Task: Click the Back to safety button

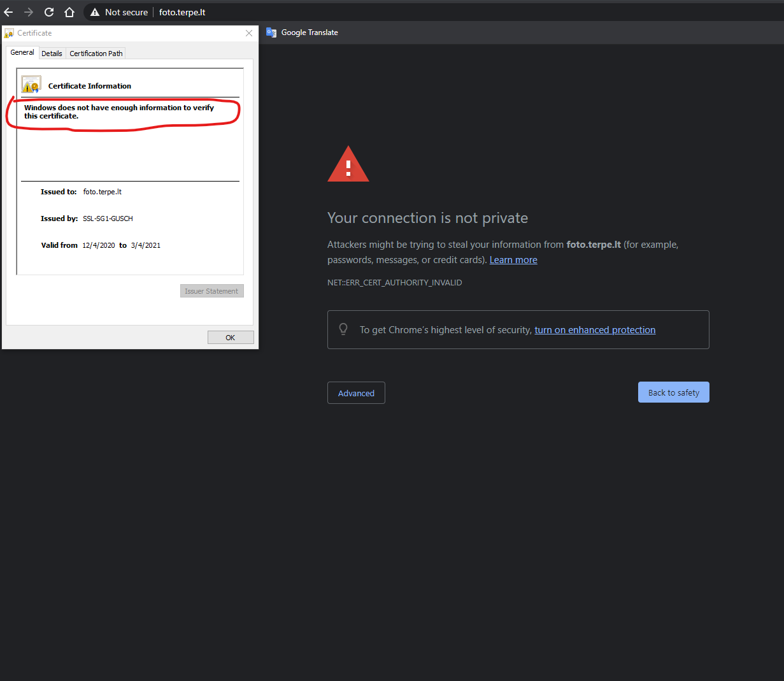Action: 673,392
